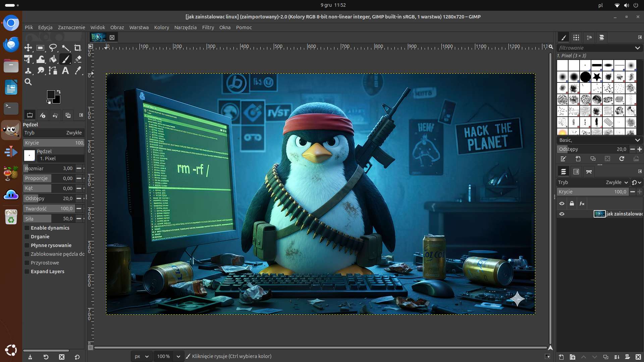Viewport: 644px width, 362px height.
Task: Open the Filtry menu
Action: pos(208,27)
